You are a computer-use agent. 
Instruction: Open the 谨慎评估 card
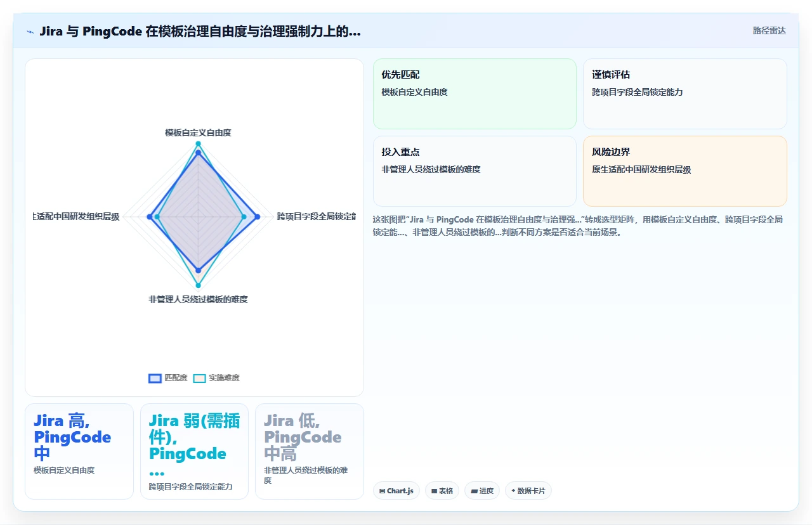(x=685, y=94)
